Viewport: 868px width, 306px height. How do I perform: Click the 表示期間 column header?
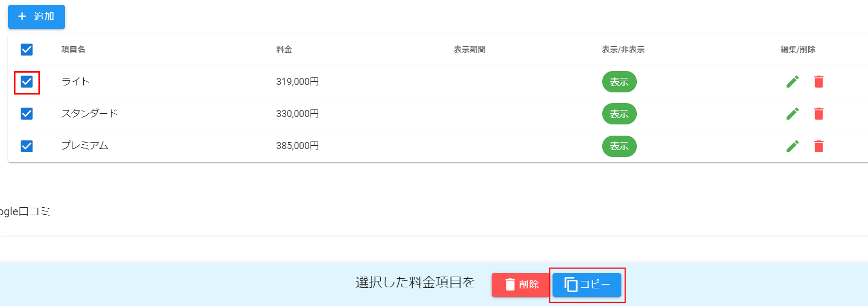(469, 50)
